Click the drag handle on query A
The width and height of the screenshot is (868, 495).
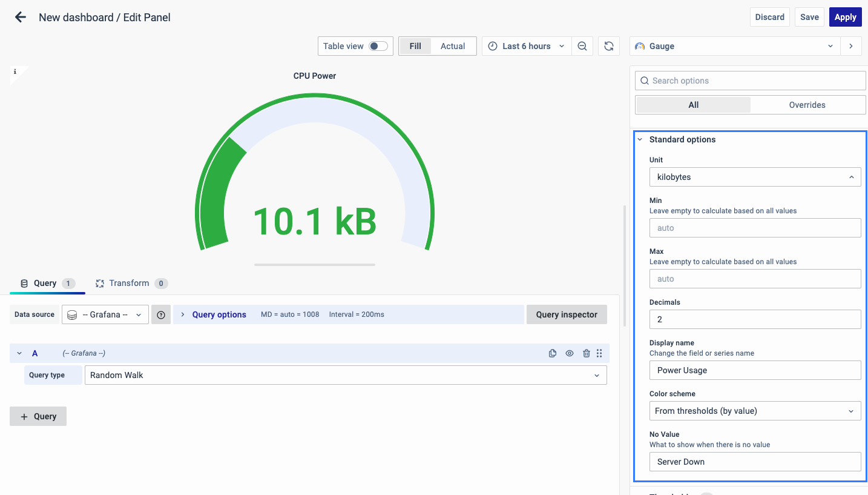coord(599,353)
